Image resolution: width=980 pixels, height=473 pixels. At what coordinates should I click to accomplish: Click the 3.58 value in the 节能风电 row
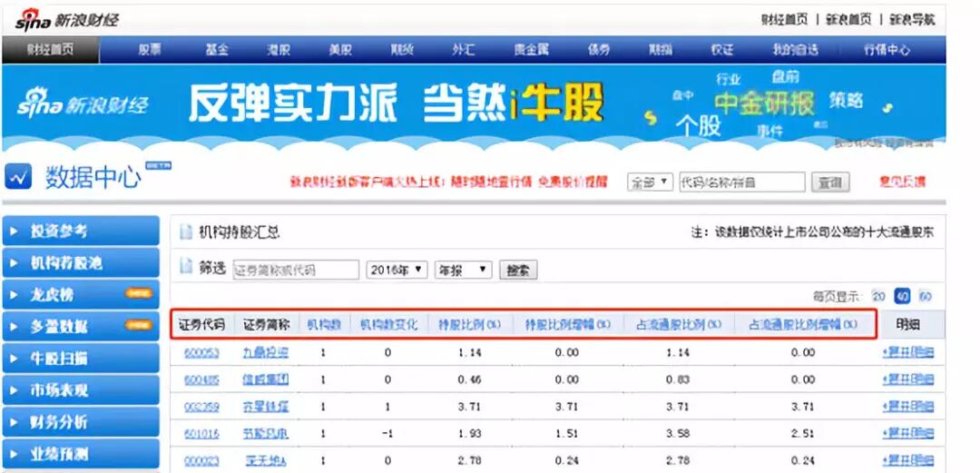coord(678,434)
